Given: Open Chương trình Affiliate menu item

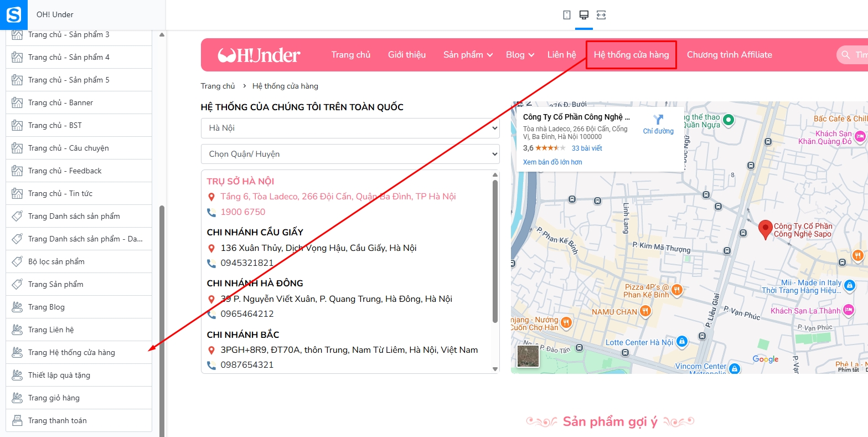Looking at the screenshot, I should point(730,54).
